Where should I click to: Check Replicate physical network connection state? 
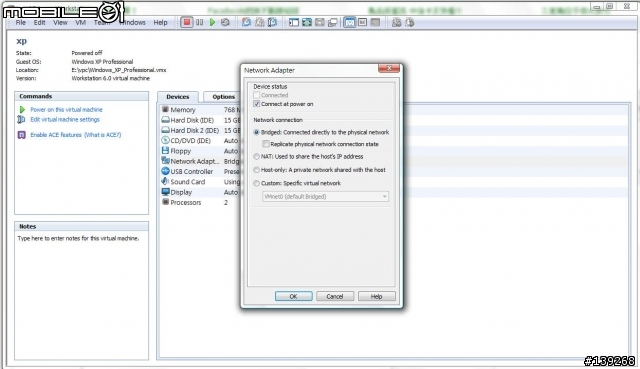point(266,144)
